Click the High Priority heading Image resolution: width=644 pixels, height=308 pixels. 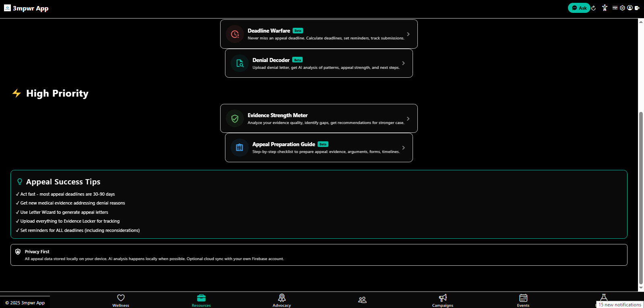pyautogui.click(x=57, y=93)
